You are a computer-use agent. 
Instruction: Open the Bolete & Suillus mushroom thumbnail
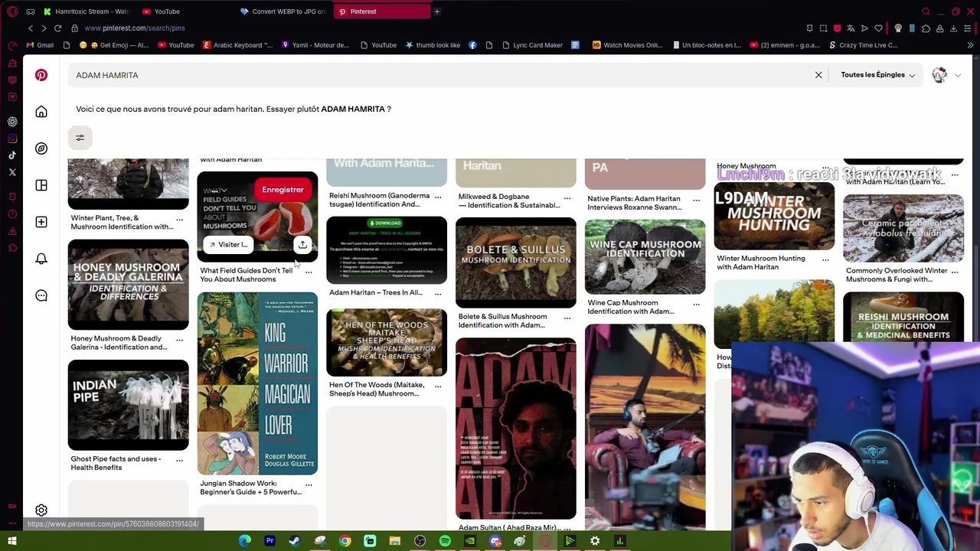pos(516,262)
